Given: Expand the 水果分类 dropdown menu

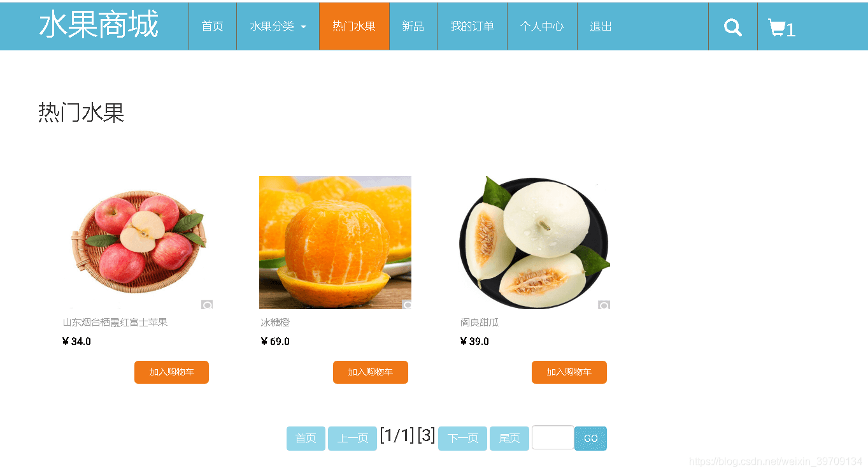Looking at the screenshot, I should pos(278,26).
